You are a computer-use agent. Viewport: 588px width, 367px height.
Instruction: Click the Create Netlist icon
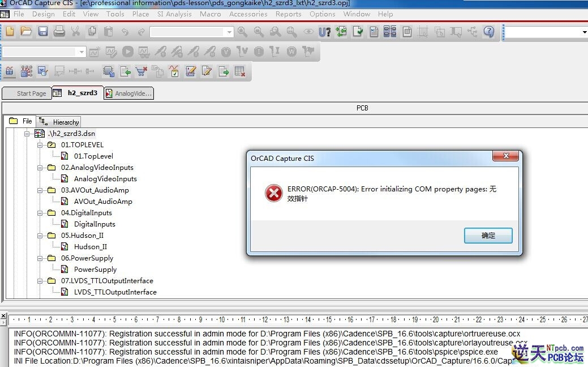374,32
